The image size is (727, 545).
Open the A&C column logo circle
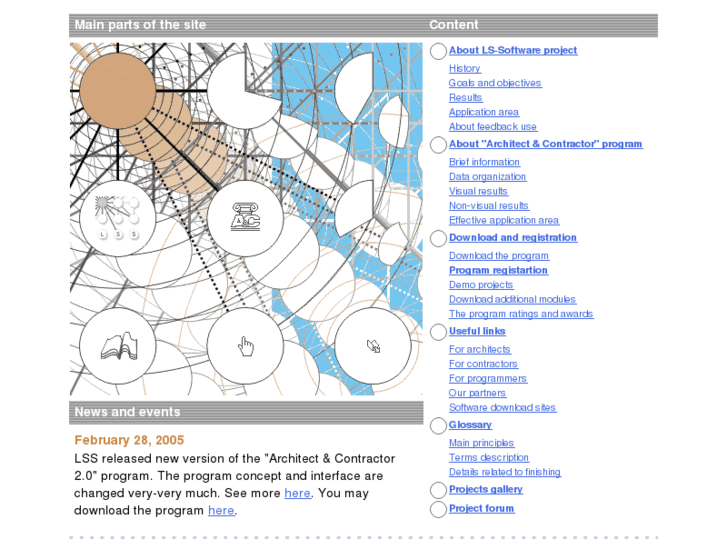click(x=245, y=218)
